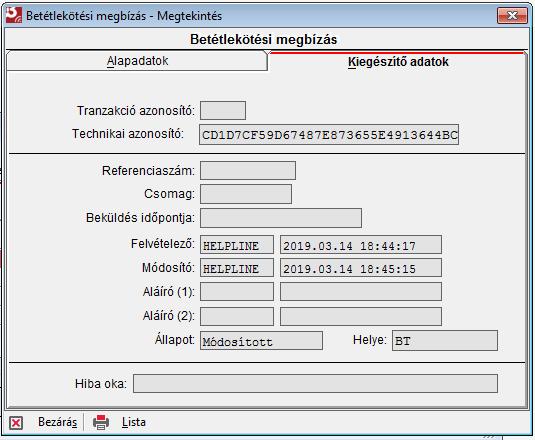The height and width of the screenshot is (440, 535).
Task: Click the Tranzakció azonosító field
Action: click(223, 111)
